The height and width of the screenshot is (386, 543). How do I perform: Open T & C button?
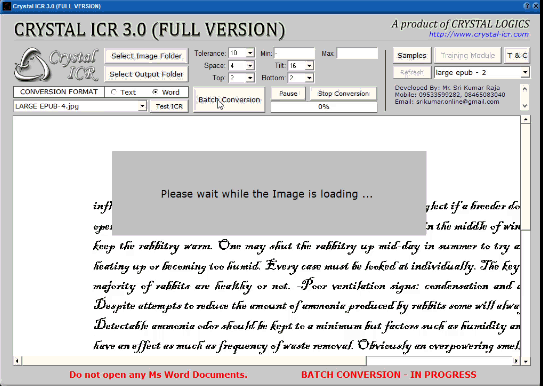tap(517, 55)
